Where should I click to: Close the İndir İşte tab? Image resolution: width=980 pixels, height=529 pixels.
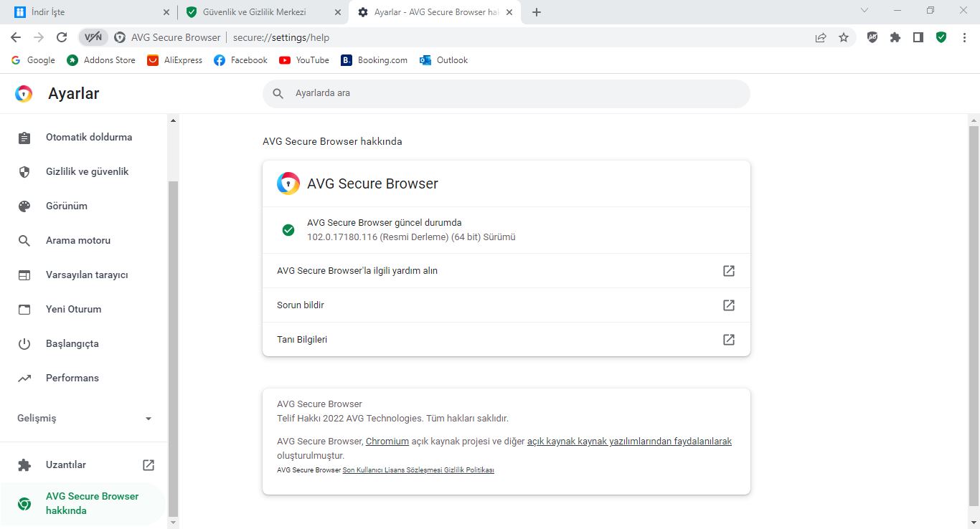click(x=166, y=12)
